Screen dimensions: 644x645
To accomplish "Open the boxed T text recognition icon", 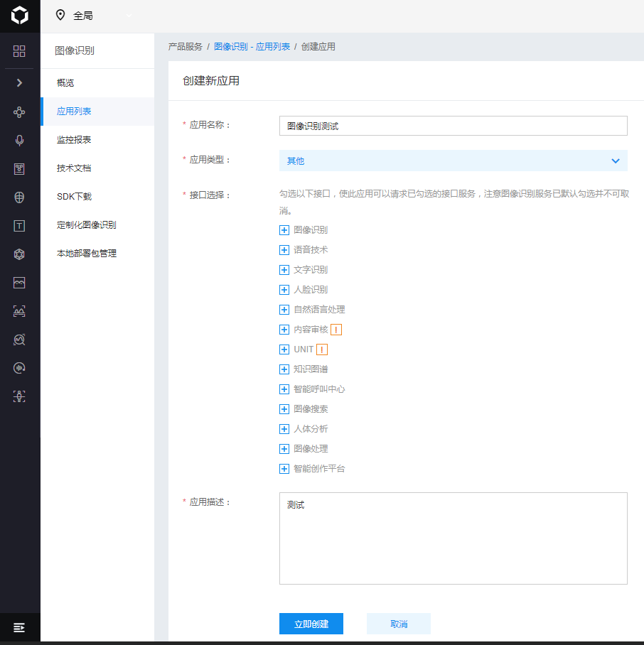I will [19, 226].
